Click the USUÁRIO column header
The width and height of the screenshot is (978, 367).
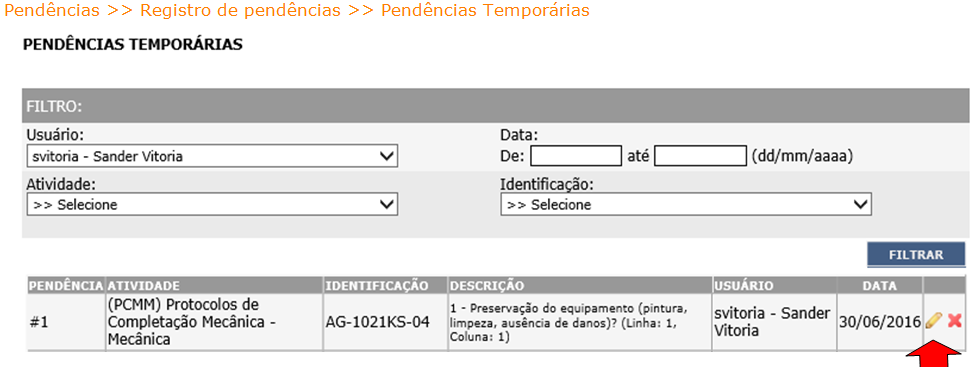click(745, 286)
